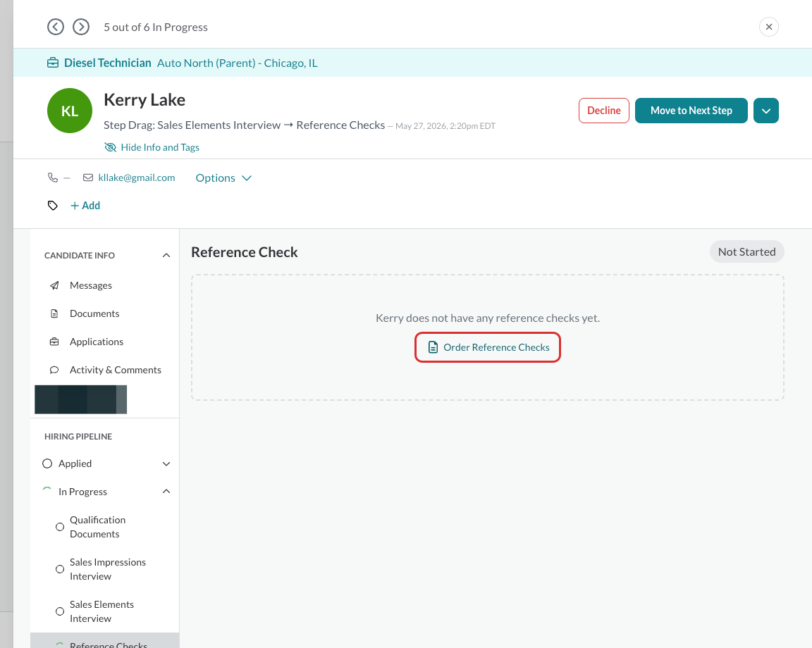Screen dimensions: 812x648
Task: Collapse the In Progress pipeline stage
Action: pyautogui.click(x=166, y=492)
